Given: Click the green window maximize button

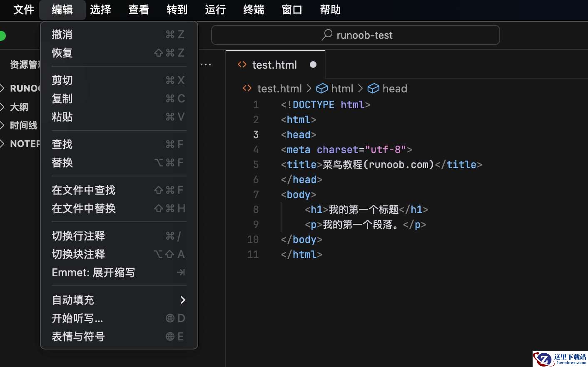Looking at the screenshot, I should (x=2, y=36).
